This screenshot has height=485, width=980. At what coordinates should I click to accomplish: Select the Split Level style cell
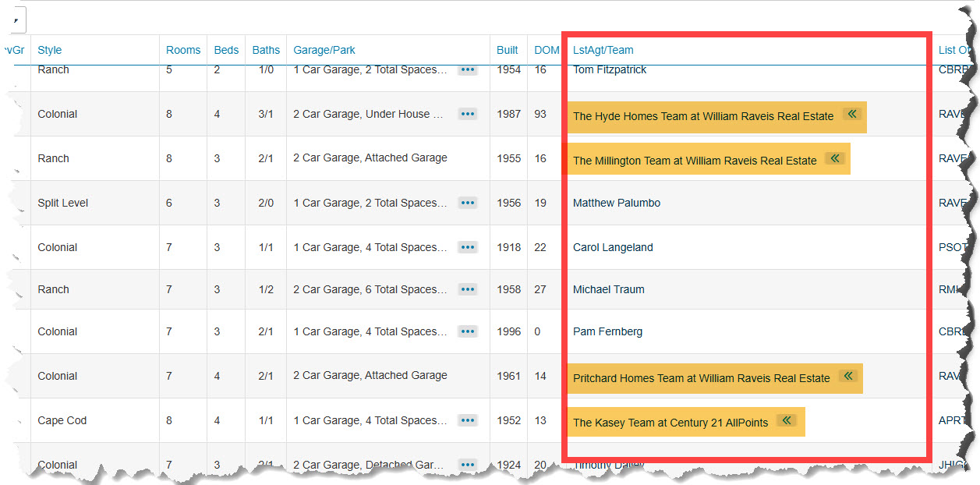pyautogui.click(x=63, y=203)
